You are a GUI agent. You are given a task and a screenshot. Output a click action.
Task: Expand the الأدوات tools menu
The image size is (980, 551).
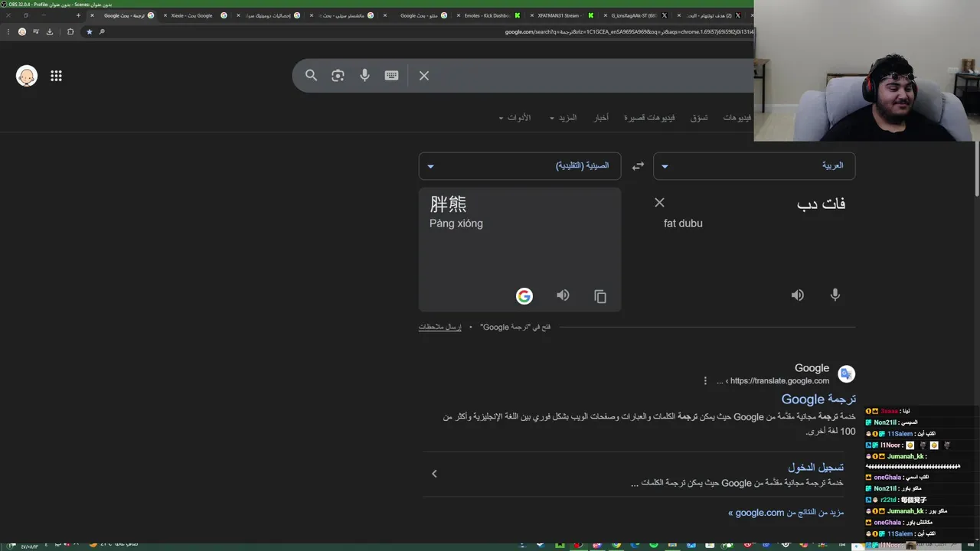click(x=514, y=118)
